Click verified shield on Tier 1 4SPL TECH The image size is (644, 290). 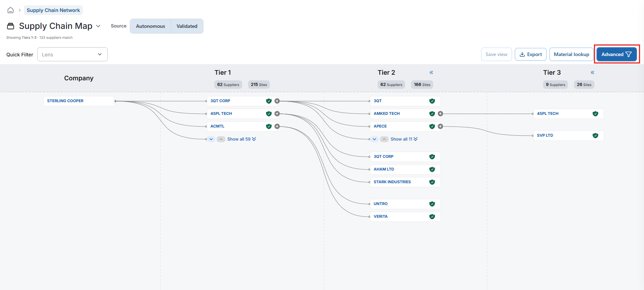pyautogui.click(x=269, y=114)
